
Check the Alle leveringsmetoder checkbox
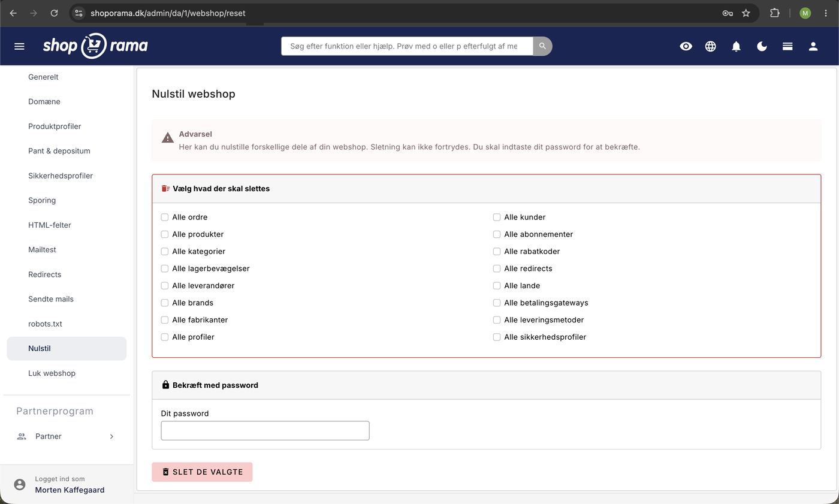[x=497, y=320]
